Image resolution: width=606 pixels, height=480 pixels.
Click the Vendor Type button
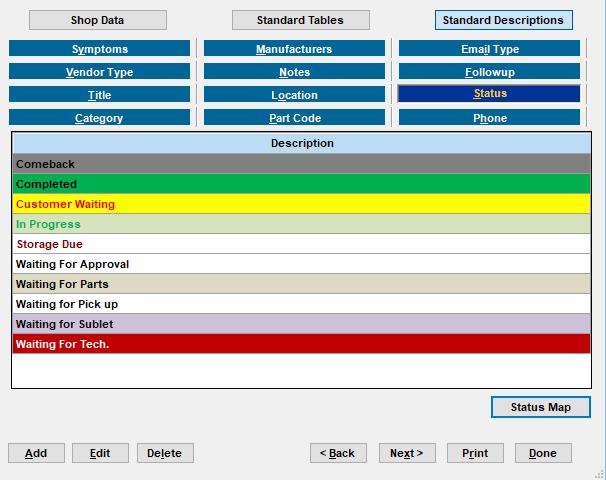click(x=99, y=72)
